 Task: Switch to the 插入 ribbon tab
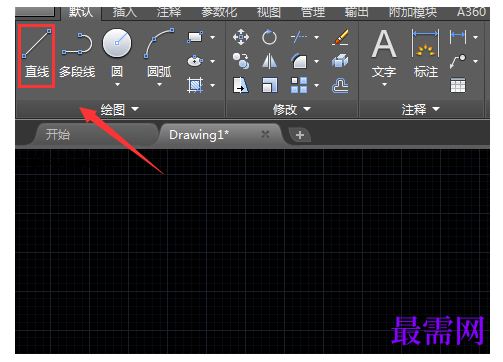click(124, 13)
